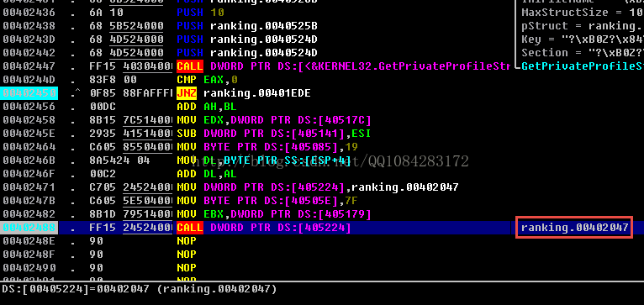Select MOV EDX,DWORD PTR DS:[40517C] instruction
Screen dimensions: 644x305
pos(274,120)
